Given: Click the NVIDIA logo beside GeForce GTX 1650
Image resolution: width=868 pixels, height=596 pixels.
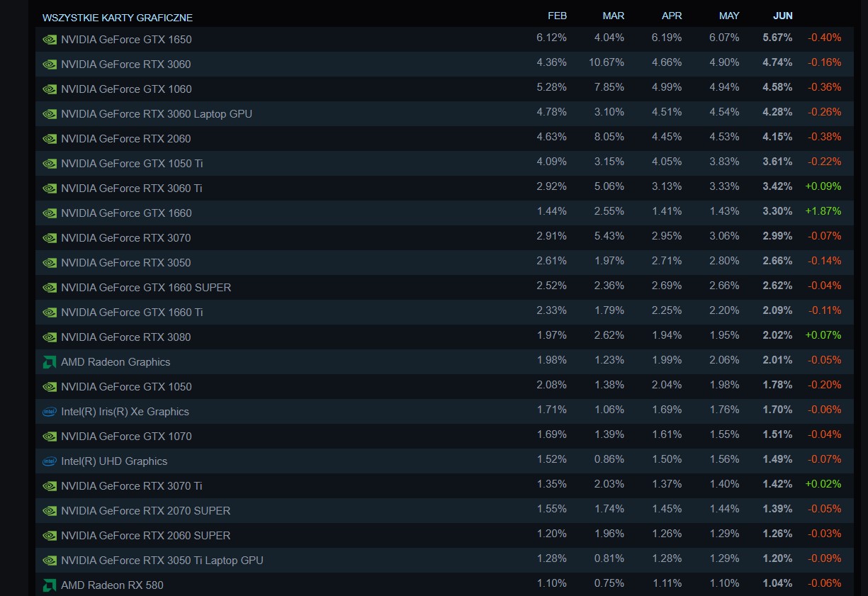Looking at the screenshot, I should [50, 40].
